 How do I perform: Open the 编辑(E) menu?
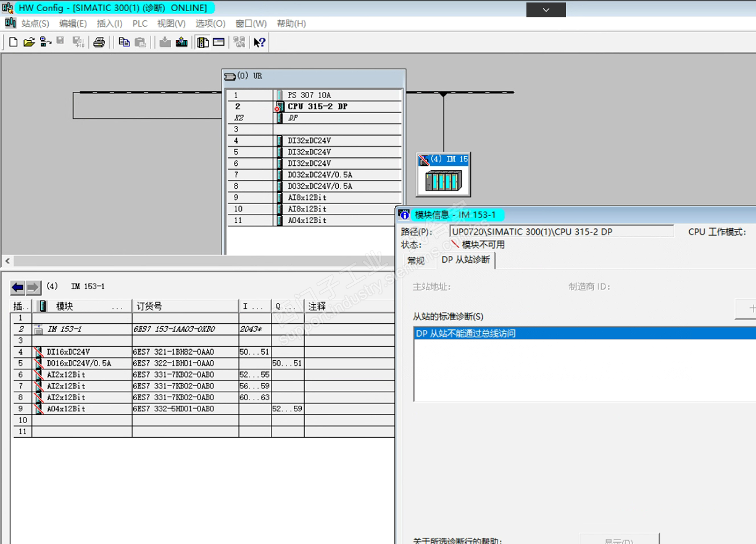pyautogui.click(x=73, y=23)
